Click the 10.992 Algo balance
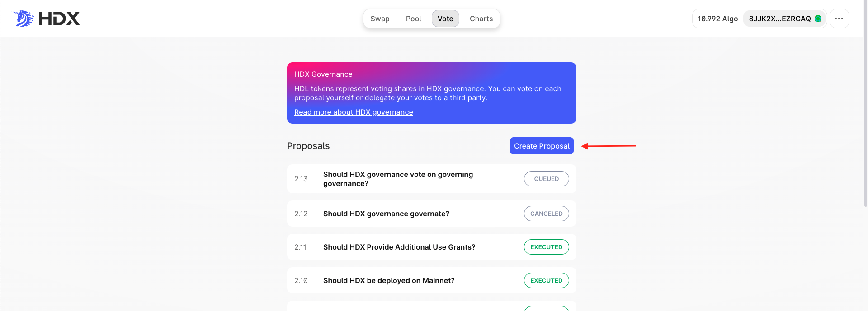The image size is (868, 311). (x=717, y=19)
